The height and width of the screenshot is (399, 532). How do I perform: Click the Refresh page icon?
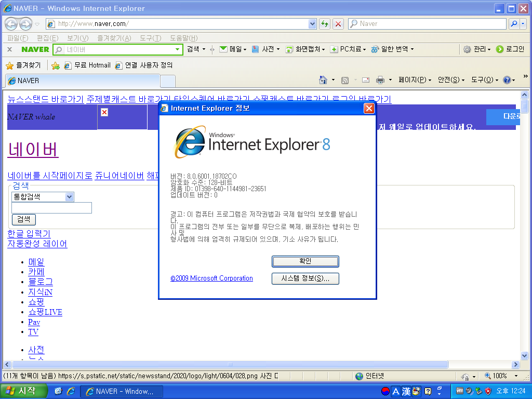pyautogui.click(x=325, y=24)
